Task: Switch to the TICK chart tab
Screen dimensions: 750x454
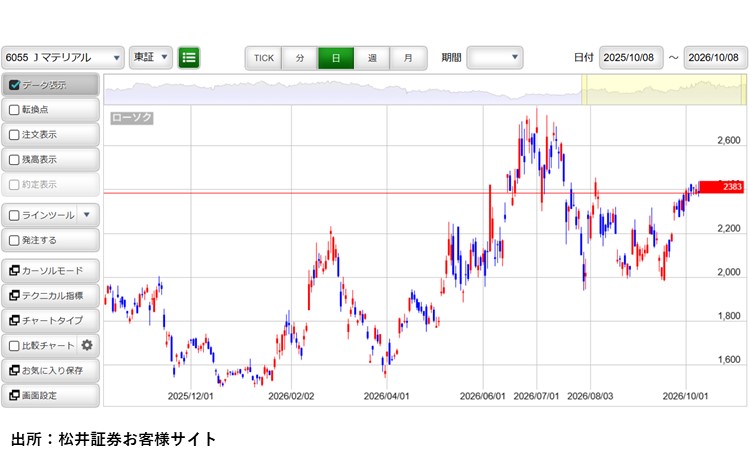Action: [x=264, y=58]
